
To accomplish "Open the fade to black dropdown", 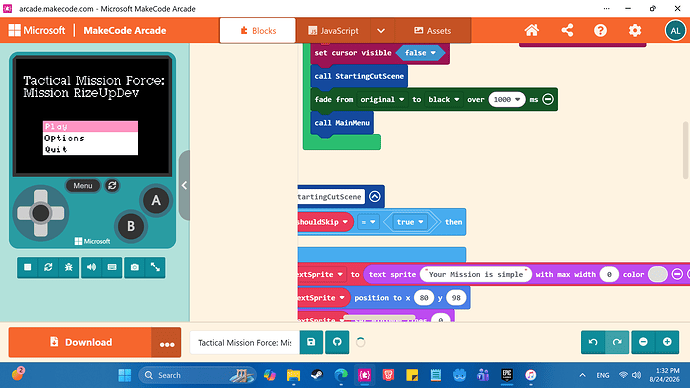I will point(444,99).
